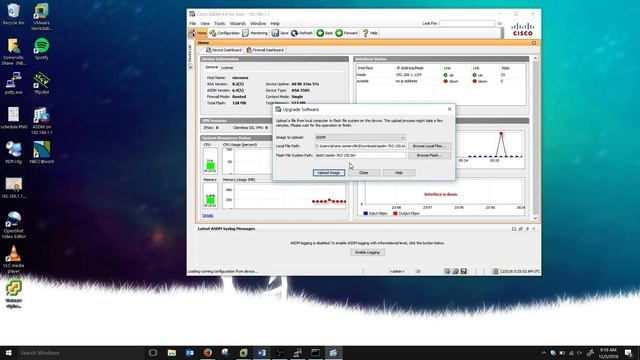Screen dimensions: 640x360
Task: Open the Image to Upload dropdown
Action: 360,138
